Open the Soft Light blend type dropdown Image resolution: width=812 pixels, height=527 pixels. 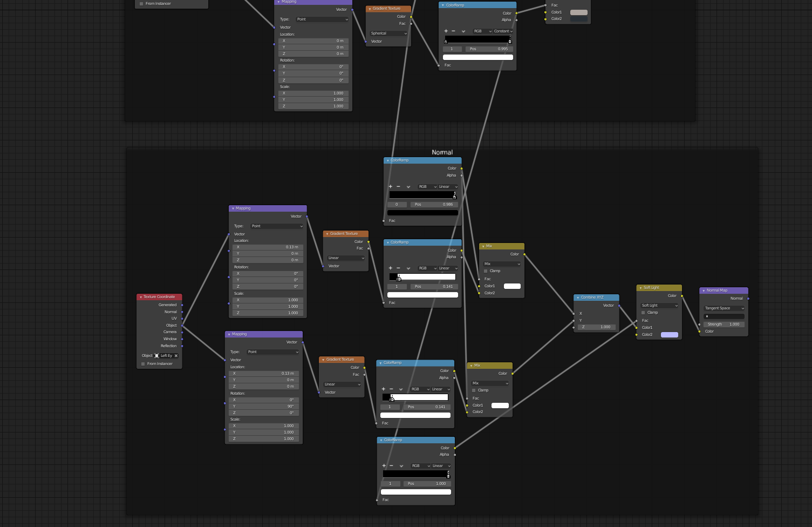660,306
